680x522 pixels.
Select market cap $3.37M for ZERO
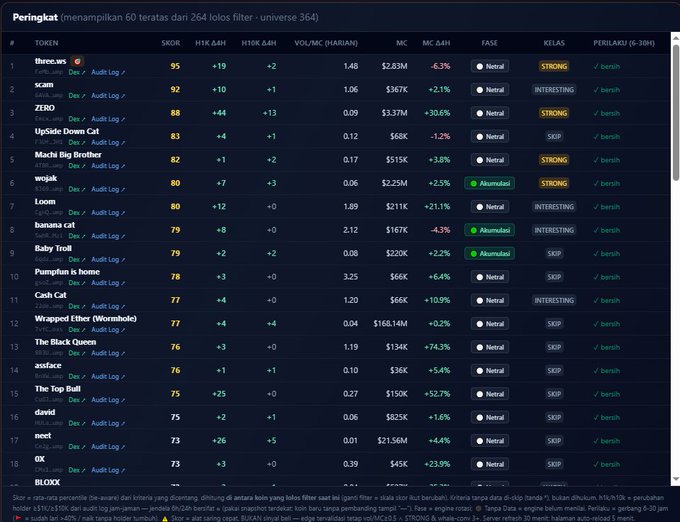coord(394,113)
